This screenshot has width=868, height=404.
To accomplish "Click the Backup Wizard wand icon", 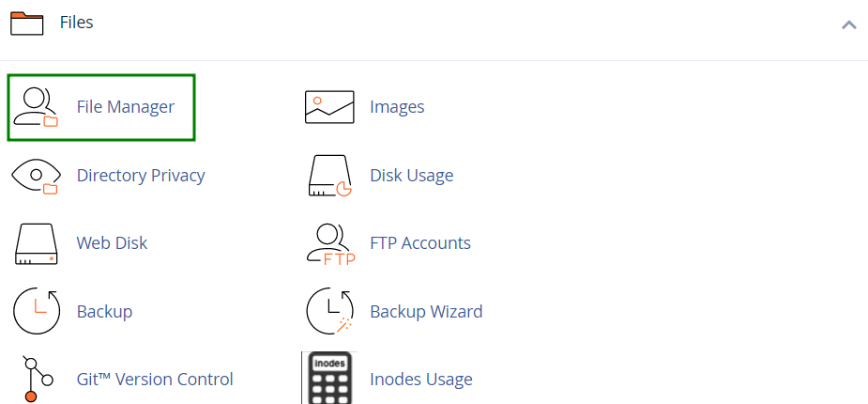I will coord(329,311).
